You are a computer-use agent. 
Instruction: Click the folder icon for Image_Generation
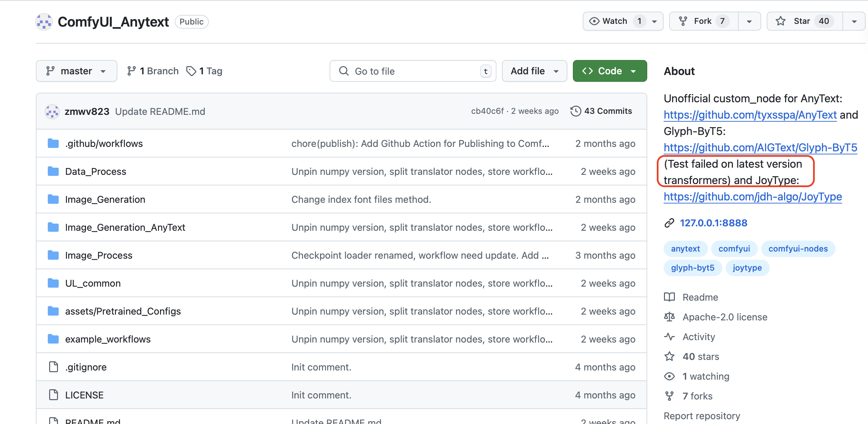click(53, 199)
